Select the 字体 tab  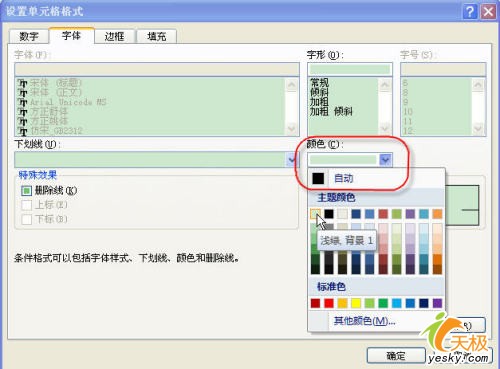tap(71, 36)
